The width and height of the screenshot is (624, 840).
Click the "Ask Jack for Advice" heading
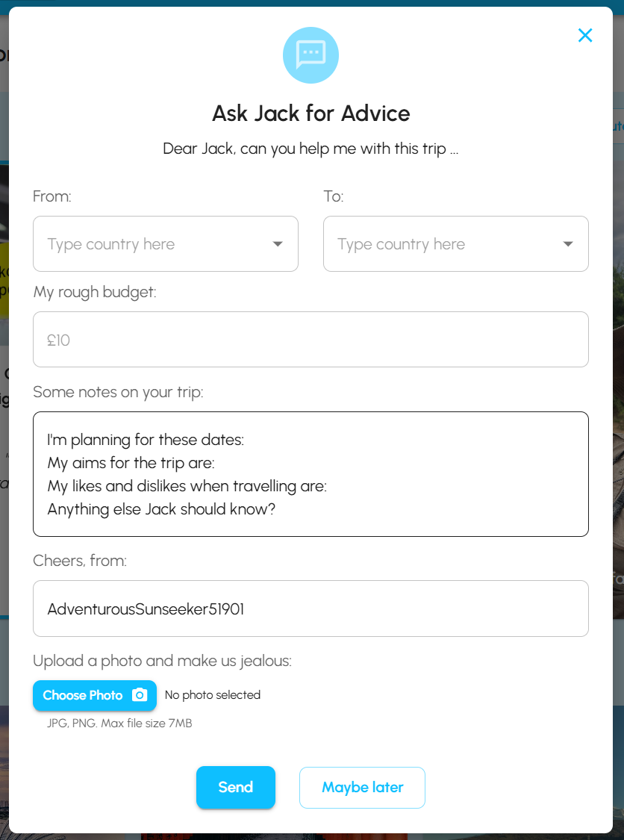[x=311, y=113]
